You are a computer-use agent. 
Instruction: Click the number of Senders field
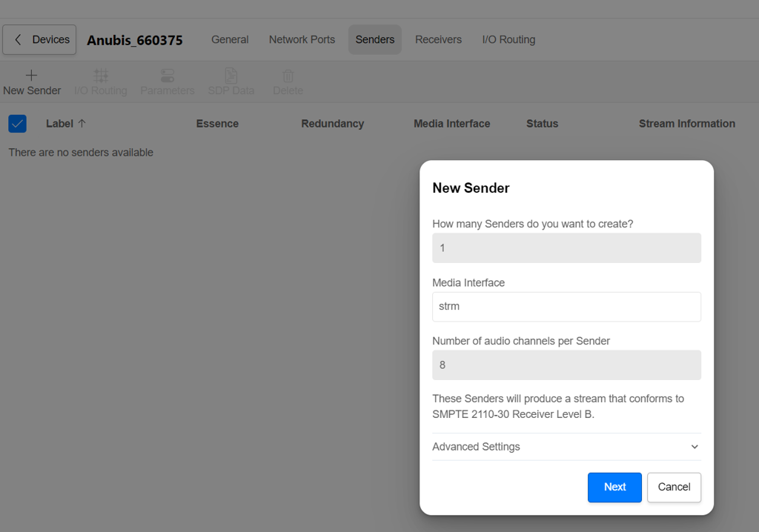[x=566, y=248]
